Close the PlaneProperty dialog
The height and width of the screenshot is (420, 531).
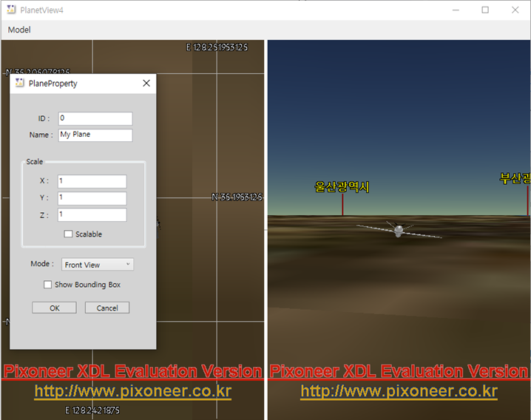146,84
